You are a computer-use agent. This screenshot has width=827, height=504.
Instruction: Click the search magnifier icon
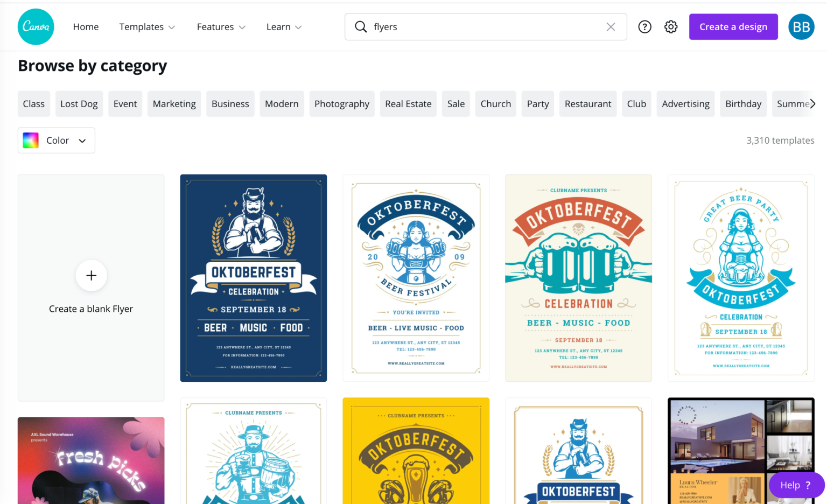coord(361,27)
